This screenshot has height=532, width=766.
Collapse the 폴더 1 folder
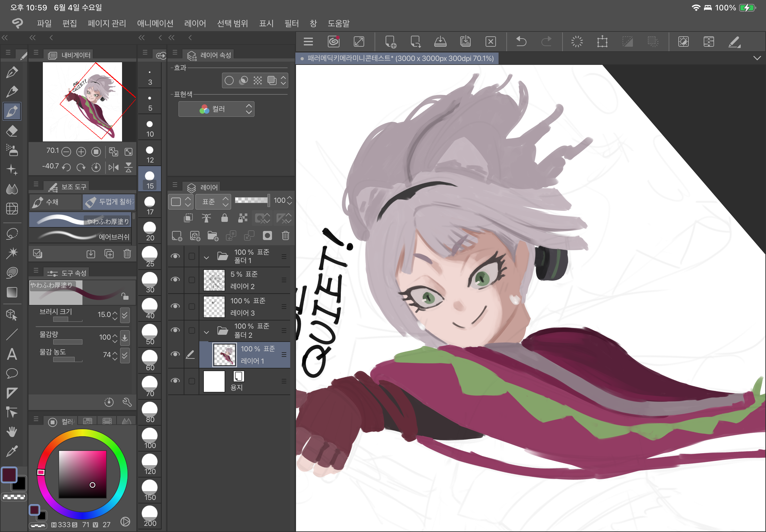pos(206,257)
